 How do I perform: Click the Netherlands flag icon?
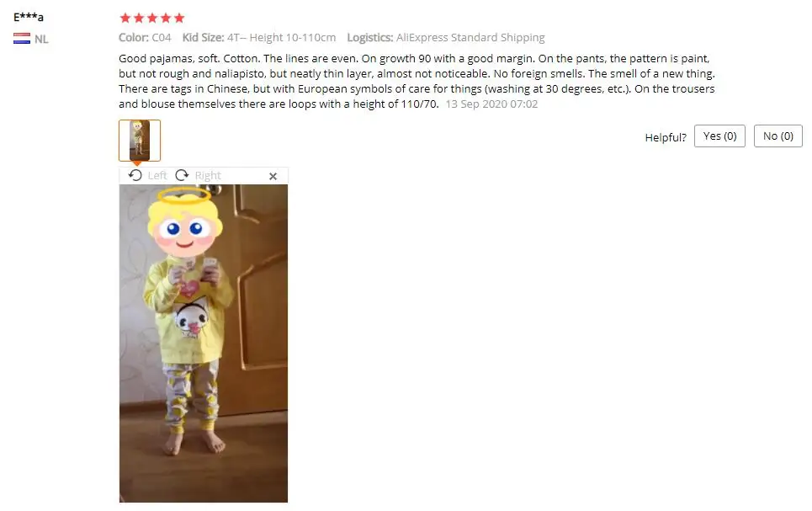coord(22,39)
